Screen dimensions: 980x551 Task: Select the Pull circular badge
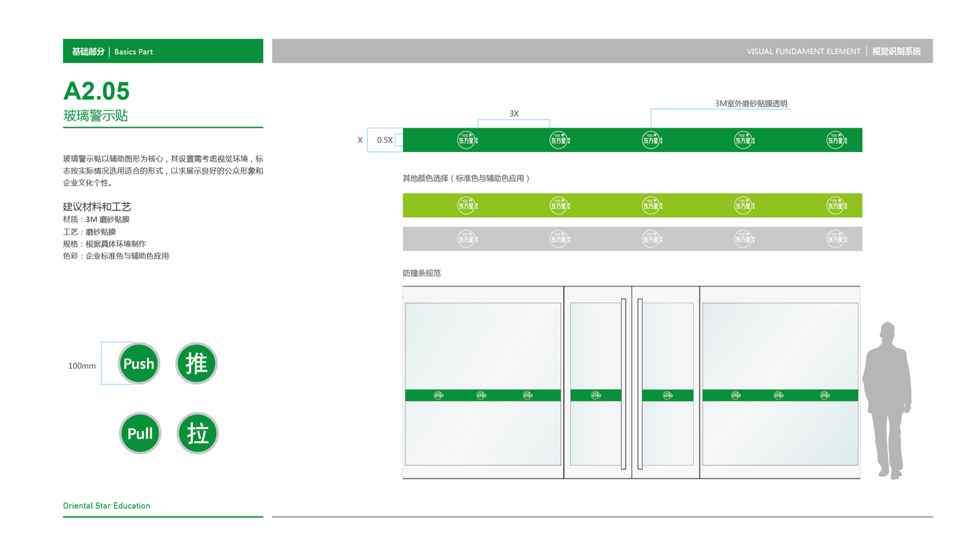(140, 433)
